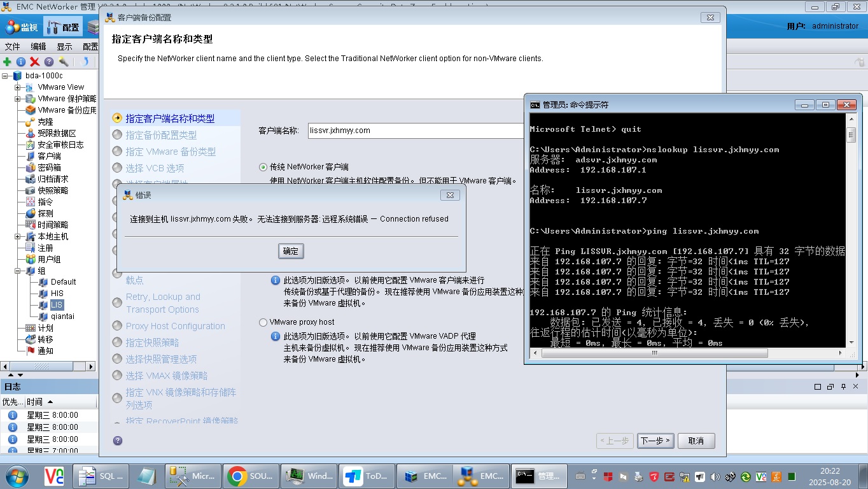This screenshot has height=489, width=868.
Task: Click the 选择 VCB 选项 wizard step
Action: (x=155, y=168)
